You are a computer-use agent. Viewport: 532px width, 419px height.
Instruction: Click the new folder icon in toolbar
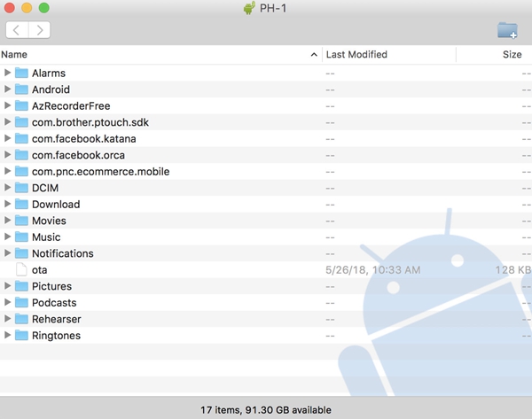pyautogui.click(x=507, y=30)
